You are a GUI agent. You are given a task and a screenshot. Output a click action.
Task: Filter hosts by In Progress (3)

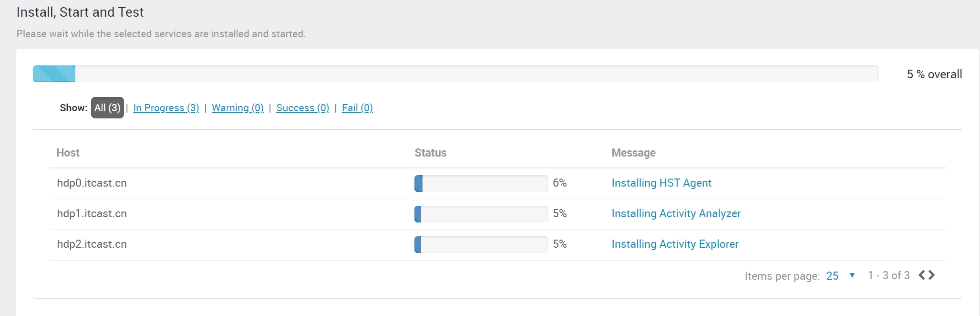click(x=166, y=108)
